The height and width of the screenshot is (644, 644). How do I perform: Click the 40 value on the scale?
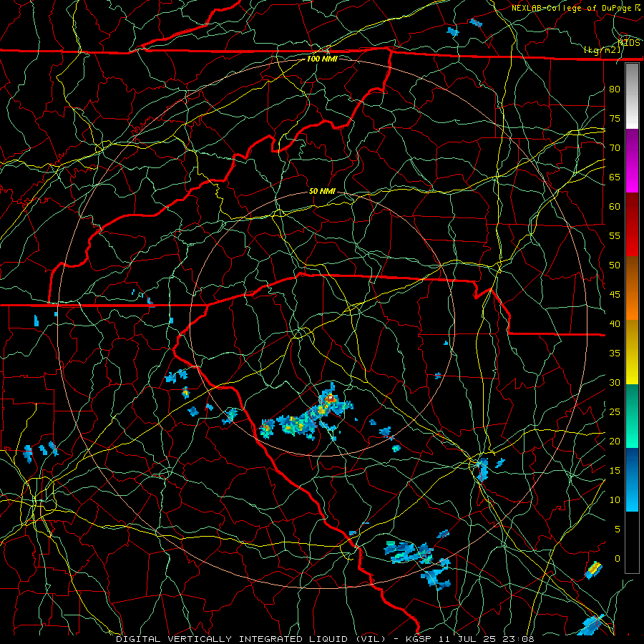coord(615,323)
